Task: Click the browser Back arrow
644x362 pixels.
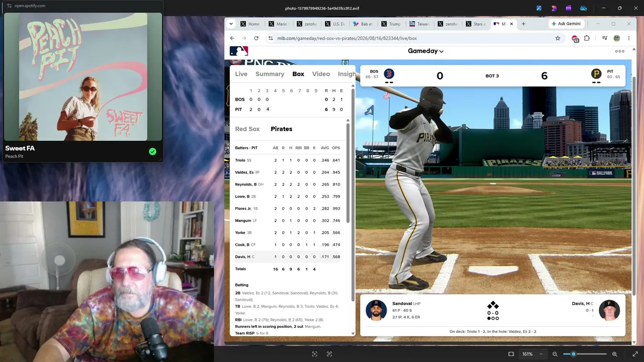Action: click(x=232, y=38)
